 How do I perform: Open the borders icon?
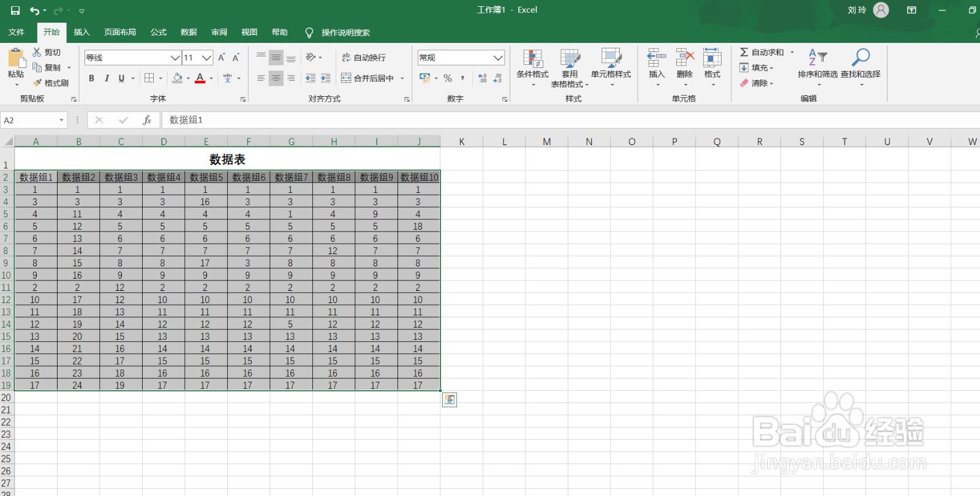coord(149,78)
